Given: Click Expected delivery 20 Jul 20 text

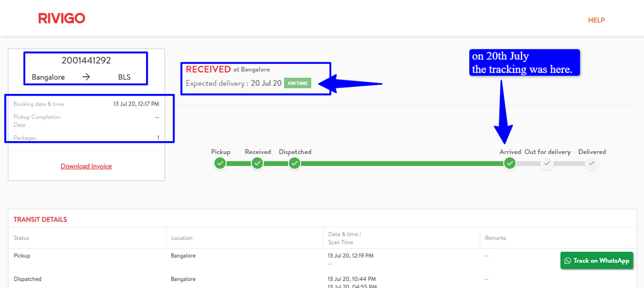Looking at the screenshot, I should (x=233, y=84).
